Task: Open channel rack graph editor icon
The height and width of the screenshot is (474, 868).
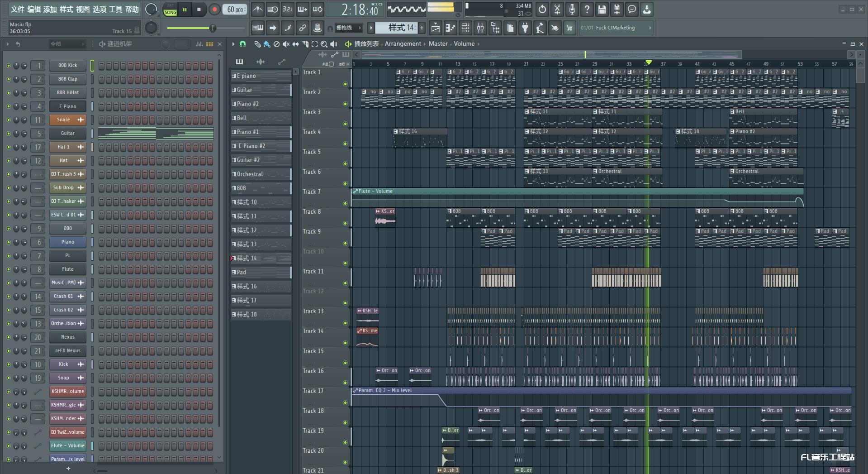Action: (199, 44)
